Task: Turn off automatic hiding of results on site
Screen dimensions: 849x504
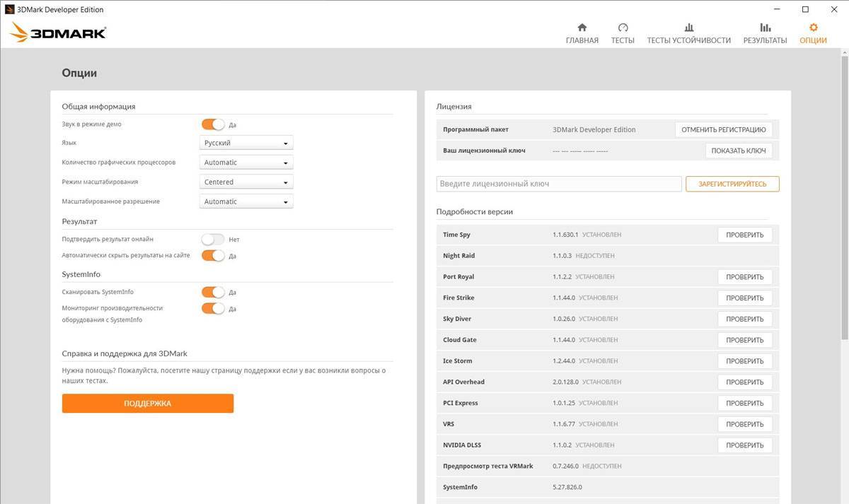Action: [x=213, y=256]
